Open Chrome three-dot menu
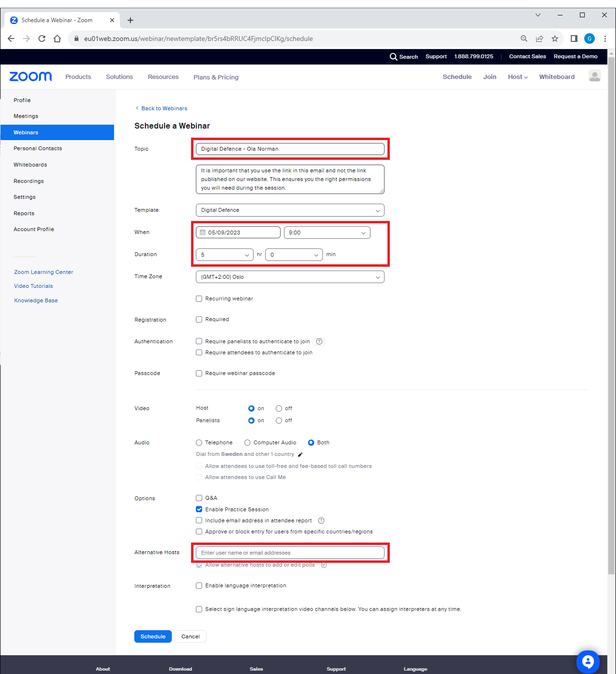 (605, 39)
